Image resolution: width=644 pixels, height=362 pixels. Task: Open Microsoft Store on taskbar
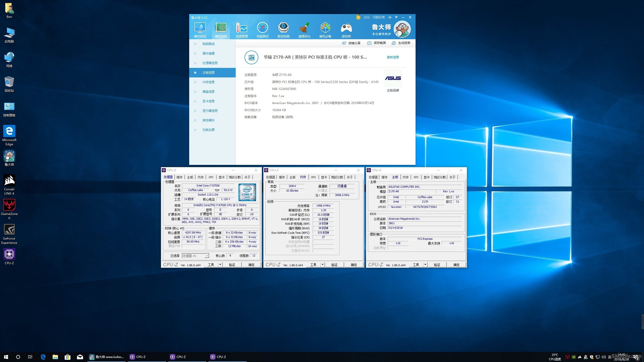tap(67, 357)
